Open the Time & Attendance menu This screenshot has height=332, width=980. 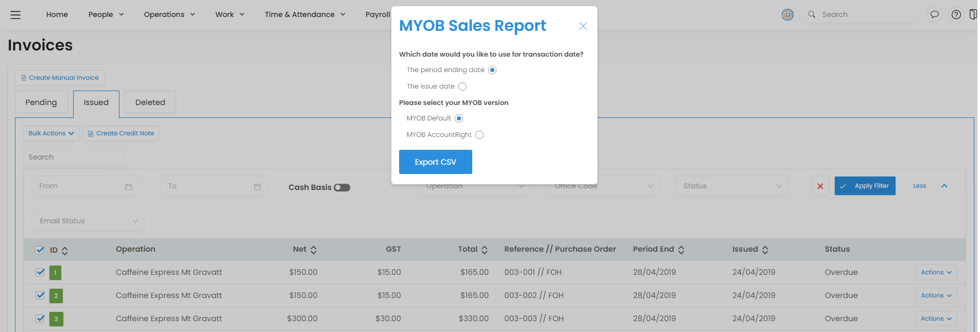tap(304, 14)
